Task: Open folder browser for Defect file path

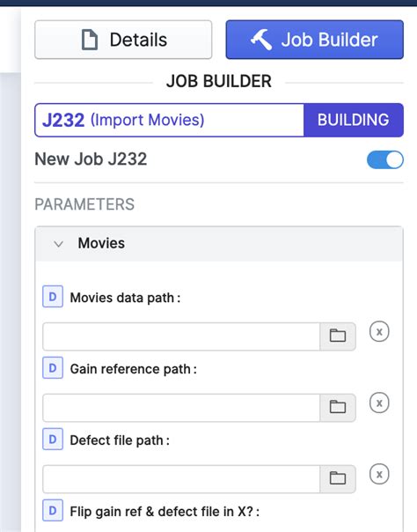Action: (338, 479)
